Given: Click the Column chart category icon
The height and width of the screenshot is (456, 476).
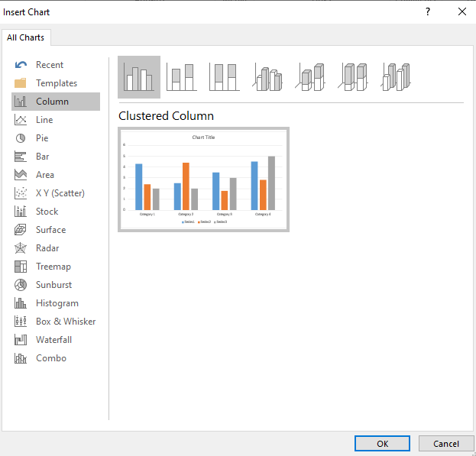Looking at the screenshot, I should point(21,102).
